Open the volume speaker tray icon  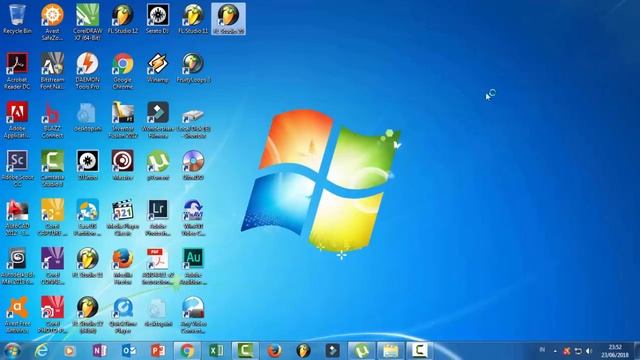point(589,351)
